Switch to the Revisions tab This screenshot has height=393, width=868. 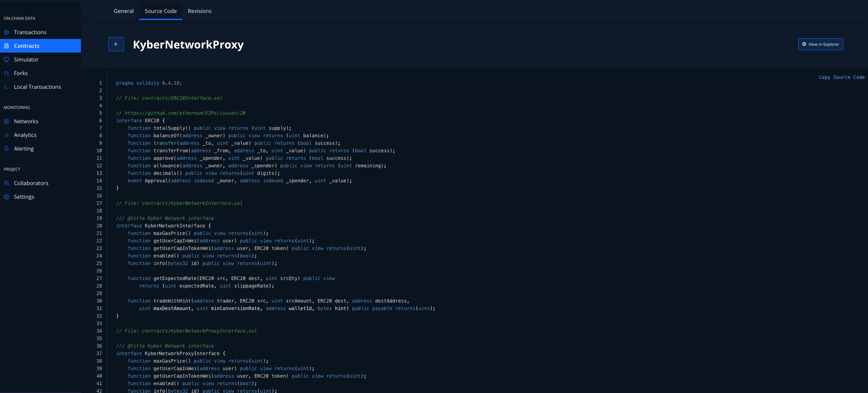[x=199, y=11]
